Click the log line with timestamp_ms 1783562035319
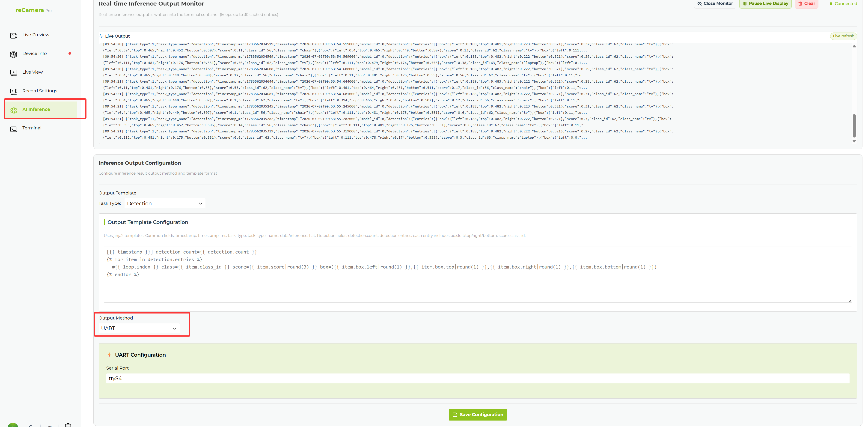The image size is (868, 427). (x=388, y=134)
